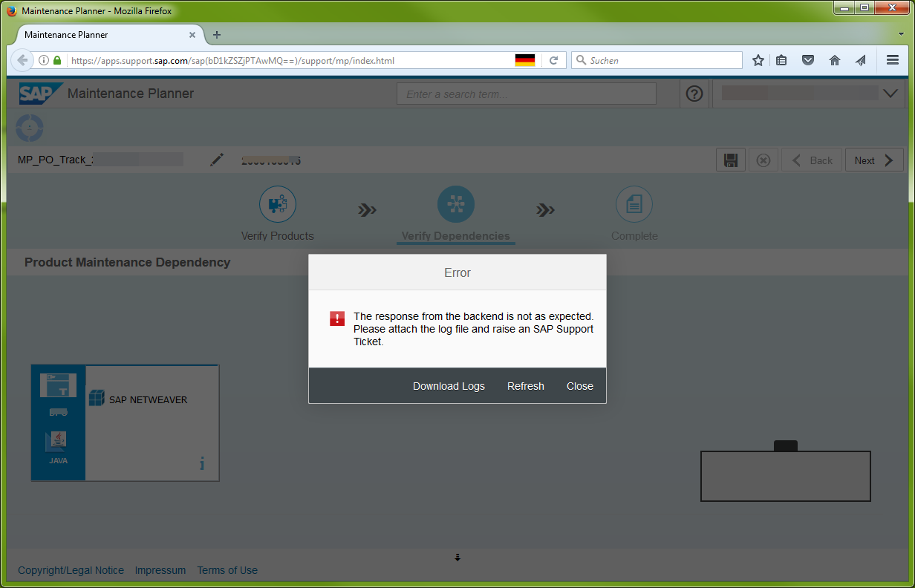Open the site identity info icon
Screen dimensions: 915x588
tap(44, 60)
